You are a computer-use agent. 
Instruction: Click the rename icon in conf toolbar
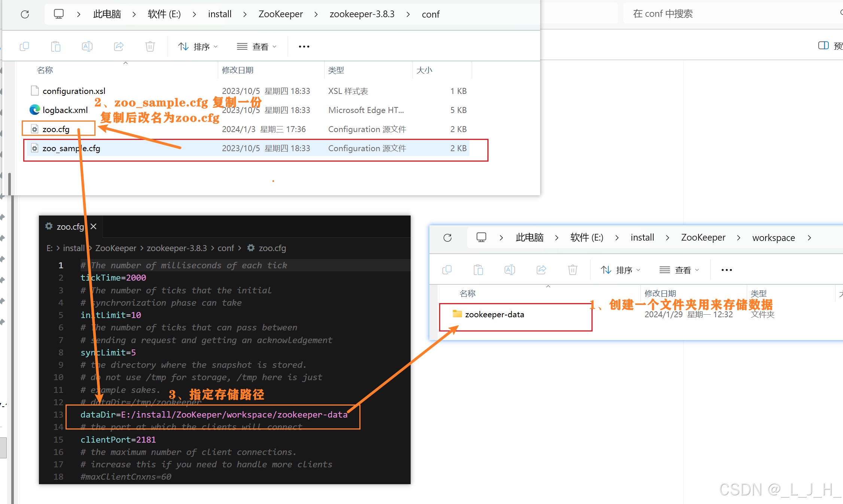coord(87,46)
